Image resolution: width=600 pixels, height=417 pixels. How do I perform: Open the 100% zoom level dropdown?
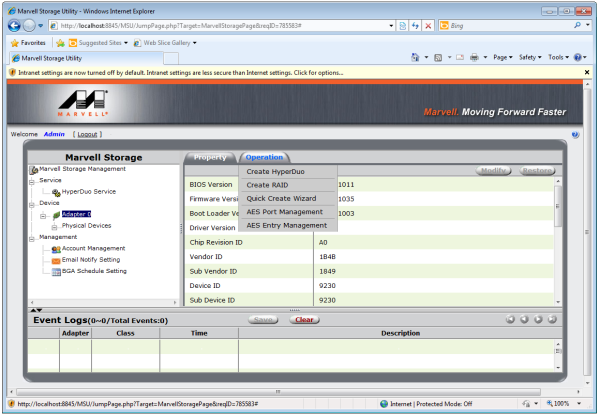click(579, 404)
